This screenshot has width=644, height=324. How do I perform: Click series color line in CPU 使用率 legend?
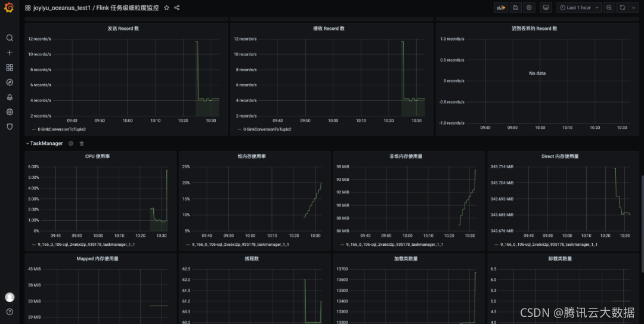coord(33,244)
